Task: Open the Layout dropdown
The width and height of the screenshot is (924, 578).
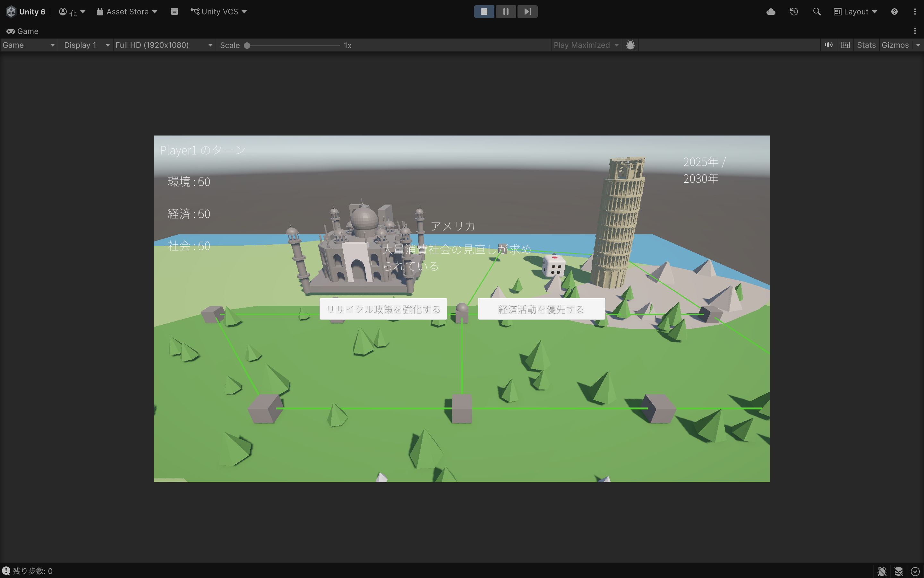Action: tap(855, 12)
